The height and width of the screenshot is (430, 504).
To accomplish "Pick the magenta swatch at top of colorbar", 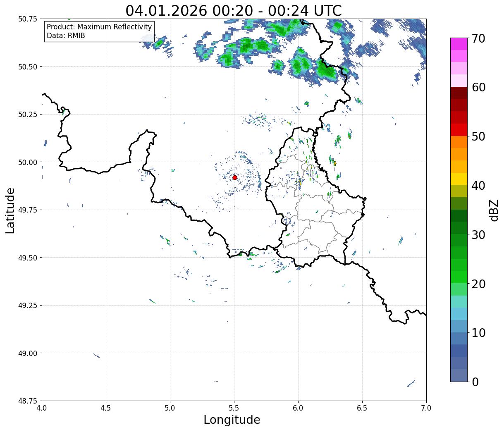I will point(459,44).
